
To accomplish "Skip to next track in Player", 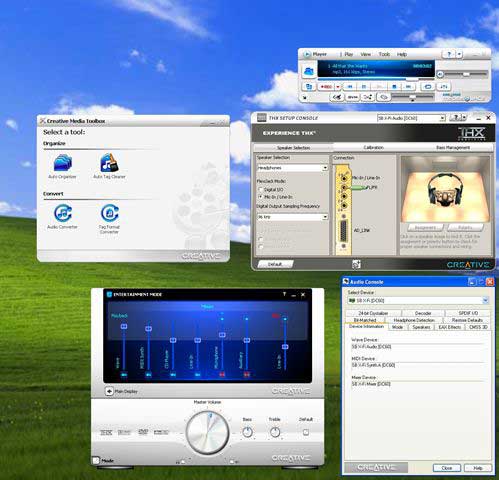I will tap(409, 87).
